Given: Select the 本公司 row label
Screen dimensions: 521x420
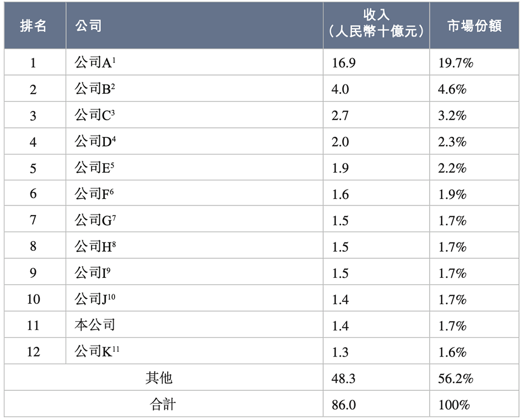Looking at the screenshot, I should coord(94,326).
